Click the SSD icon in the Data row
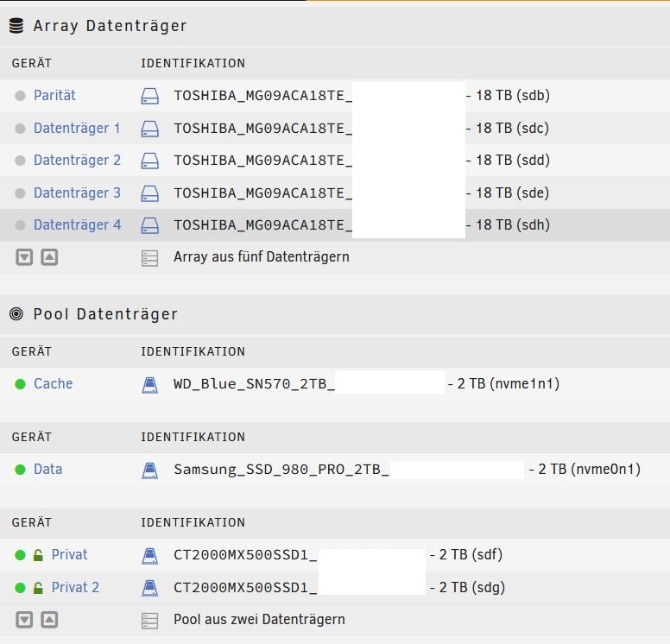670x644 pixels. pos(149,470)
